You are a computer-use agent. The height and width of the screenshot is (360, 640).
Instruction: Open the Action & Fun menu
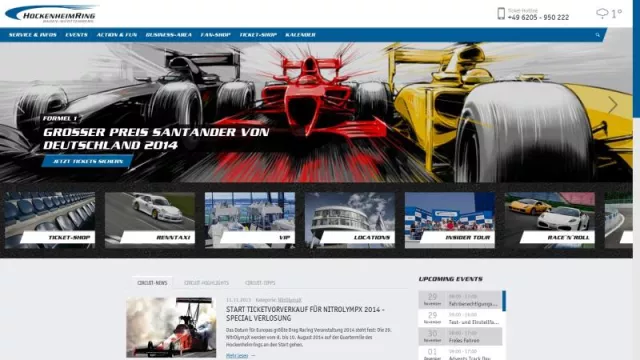[x=117, y=35]
